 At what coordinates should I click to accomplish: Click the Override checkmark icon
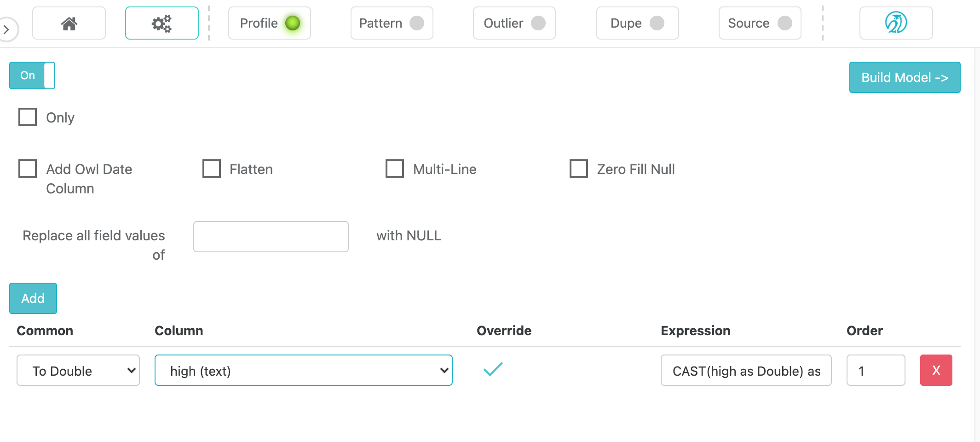tap(493, 369)
